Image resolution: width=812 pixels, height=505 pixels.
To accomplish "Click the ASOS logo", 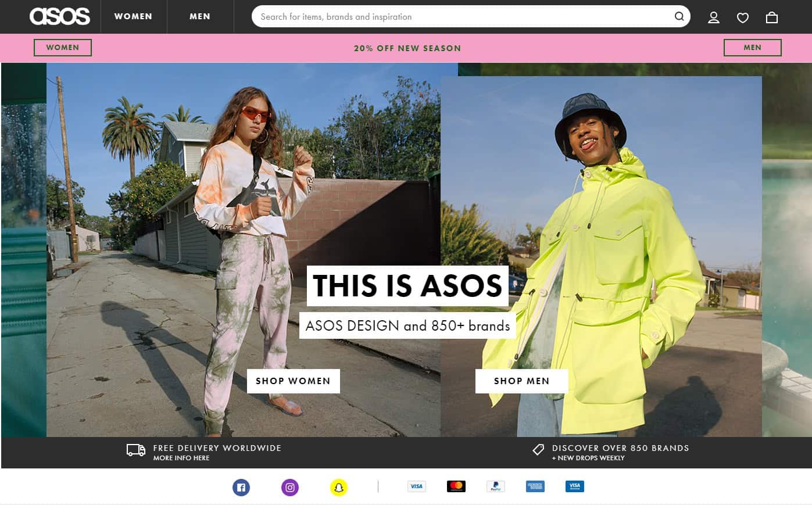I will pyautogui.click(x=60, y=16).
